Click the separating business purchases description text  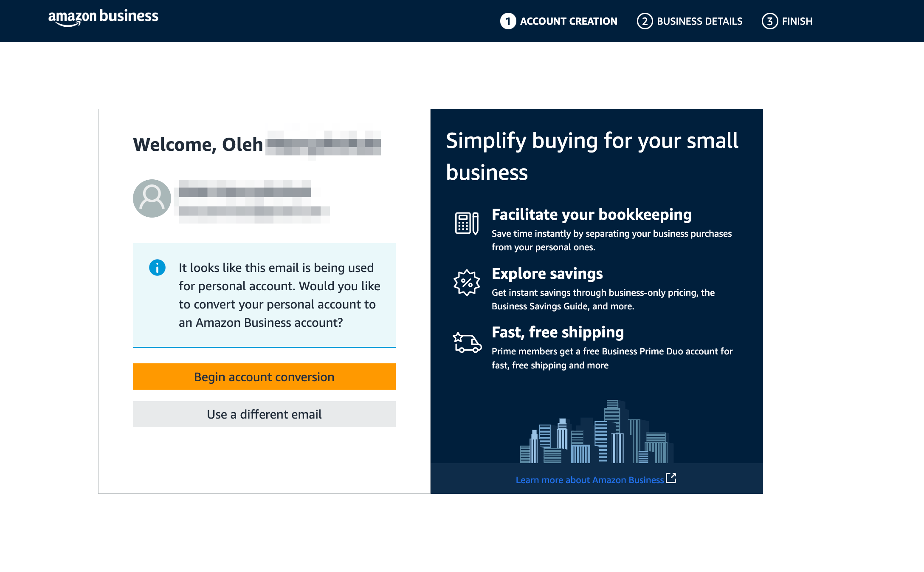(611, 240)
